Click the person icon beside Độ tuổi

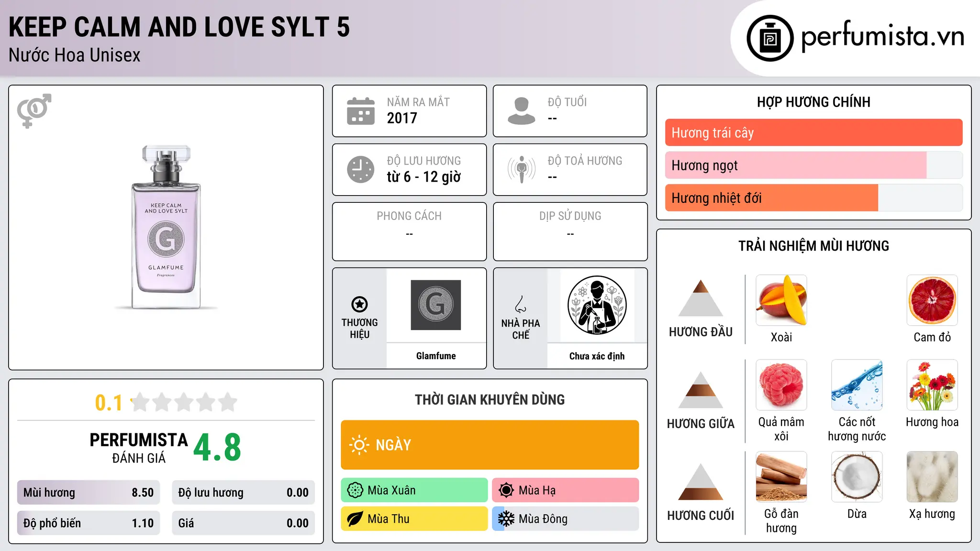[522, 111]
